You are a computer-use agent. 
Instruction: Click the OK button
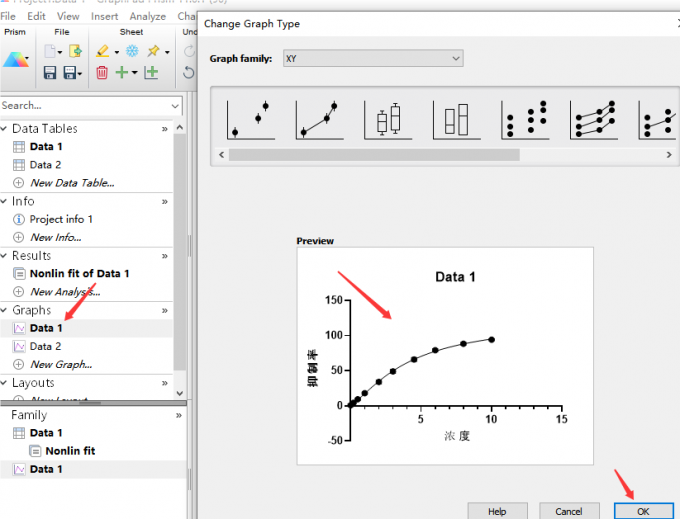[x=643, y=511]
